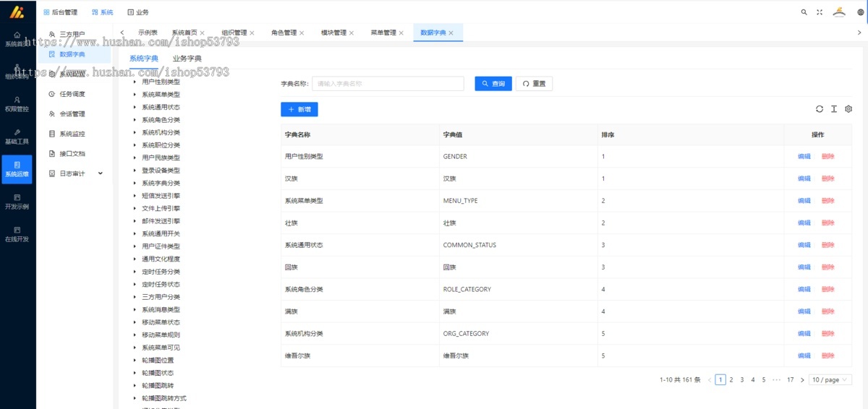
Task: Expand the 系统通用状态 tree node
Action: pos(135,108)
